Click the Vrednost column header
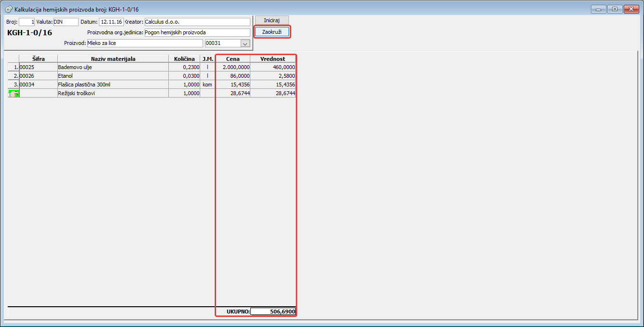The height and width of the screenshot is (327, 644). (273, 59)
